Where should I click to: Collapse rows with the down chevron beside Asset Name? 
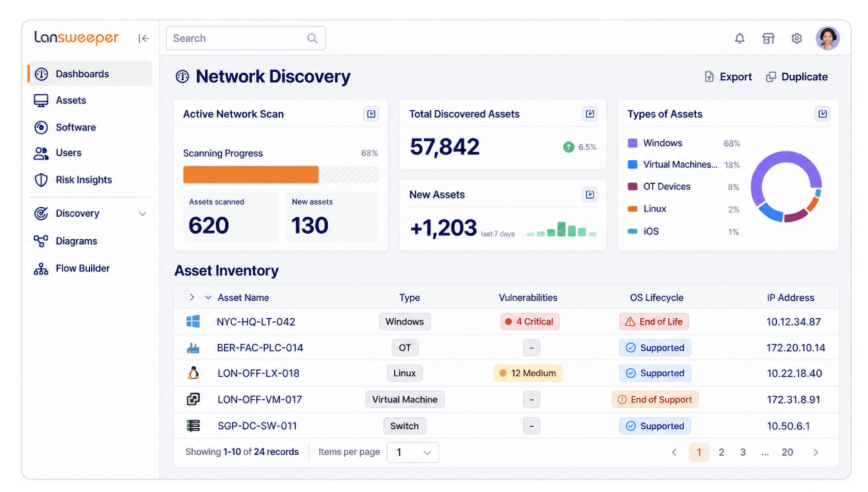pos(208,297)
